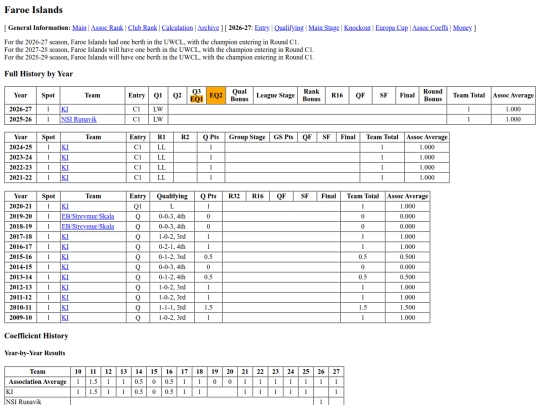Open EB/Streymur/Skala link in 2019-20 row
This screenshot has height=405, width=540.
pyautogui.click(x=88, y=217)
